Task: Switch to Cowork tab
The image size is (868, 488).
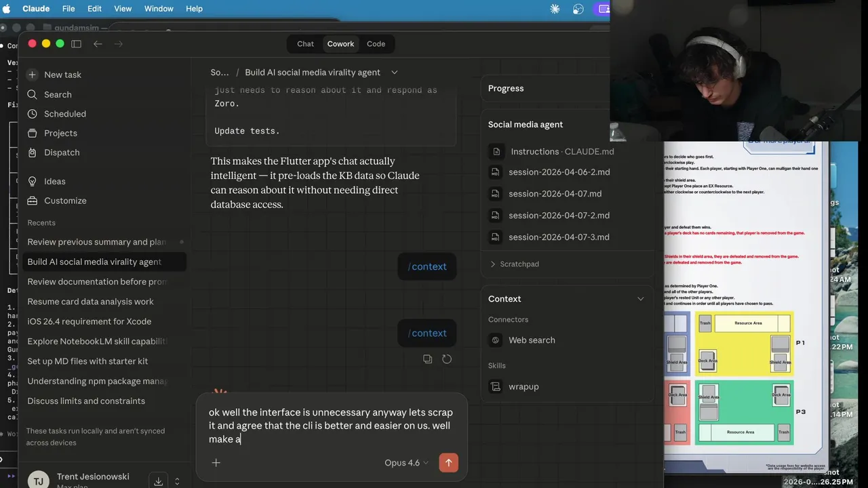Action: pos(340,44)
